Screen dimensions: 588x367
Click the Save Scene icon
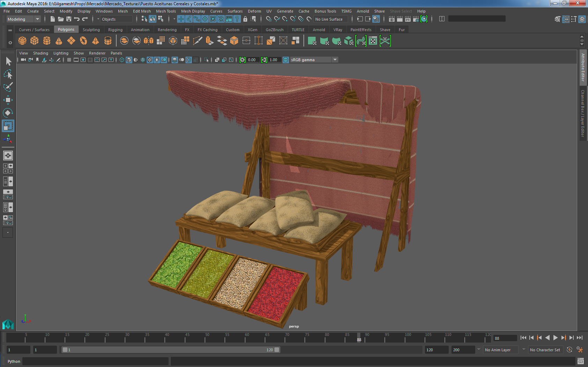click(x=69, y=19)
